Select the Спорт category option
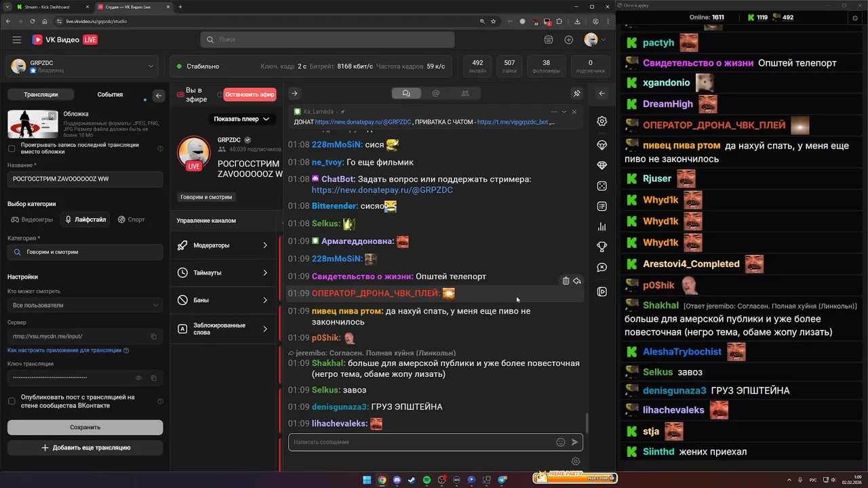The width and height of the screenshot is (868, 488). pos(132,220)
